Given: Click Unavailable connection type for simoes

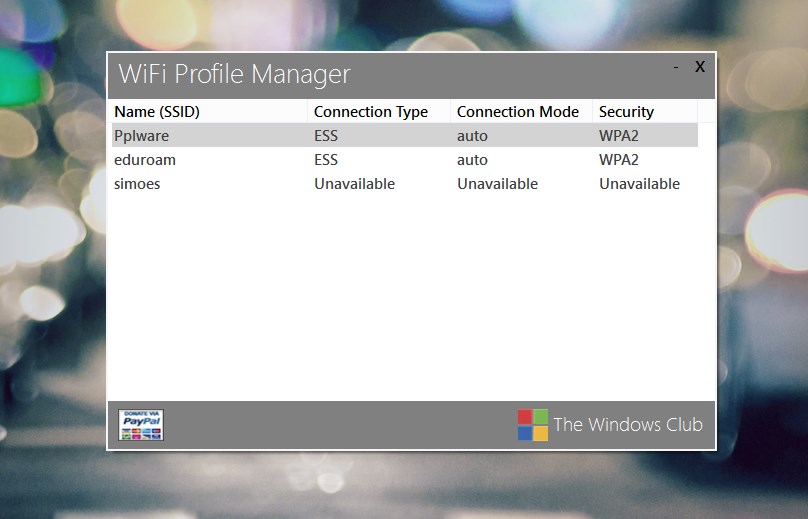Looking at the screenshot, I should tap(355, 184).
